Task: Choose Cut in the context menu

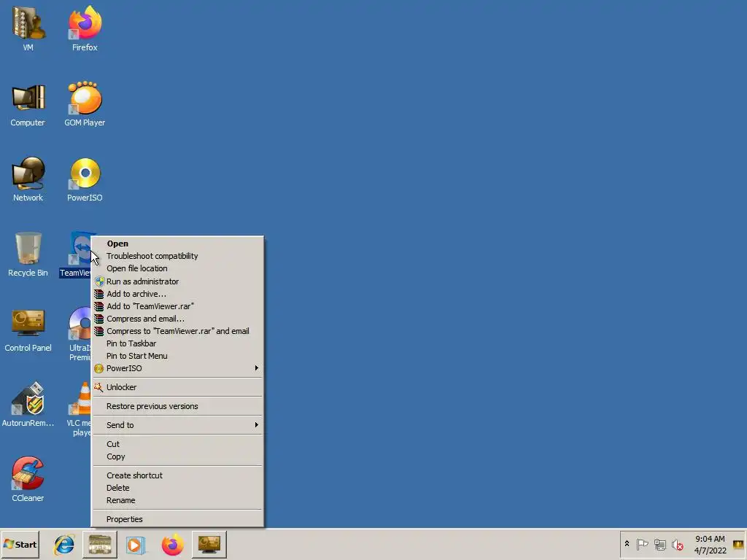Action: click(x=177, y=444)
